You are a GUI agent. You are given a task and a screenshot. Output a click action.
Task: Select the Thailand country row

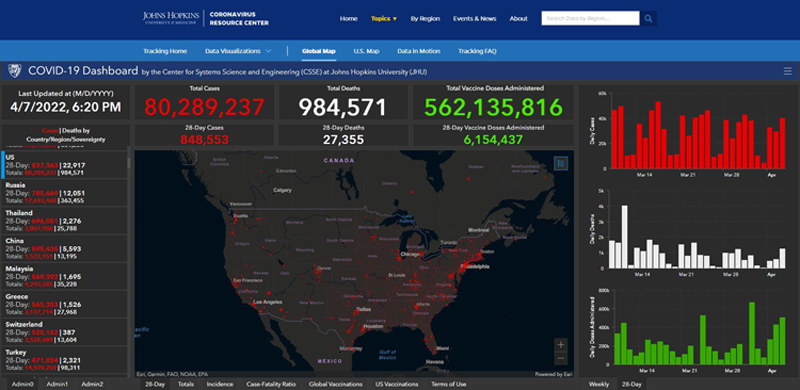[64, 221]
